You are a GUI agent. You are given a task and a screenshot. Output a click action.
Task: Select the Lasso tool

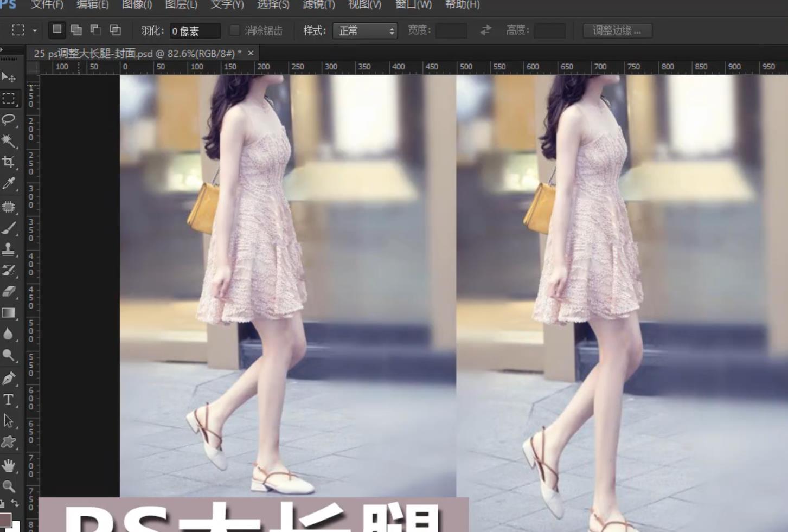tap(9, 119)
